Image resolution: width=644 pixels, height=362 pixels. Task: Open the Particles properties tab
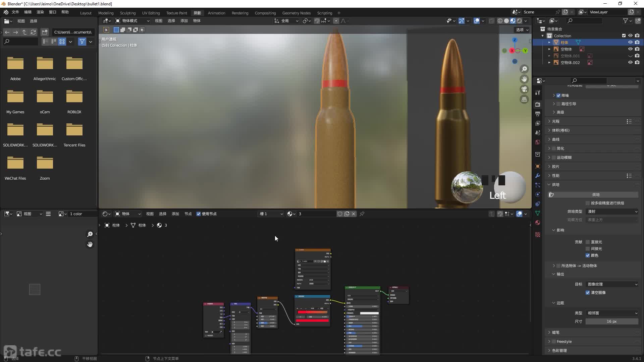coord(538,185)
